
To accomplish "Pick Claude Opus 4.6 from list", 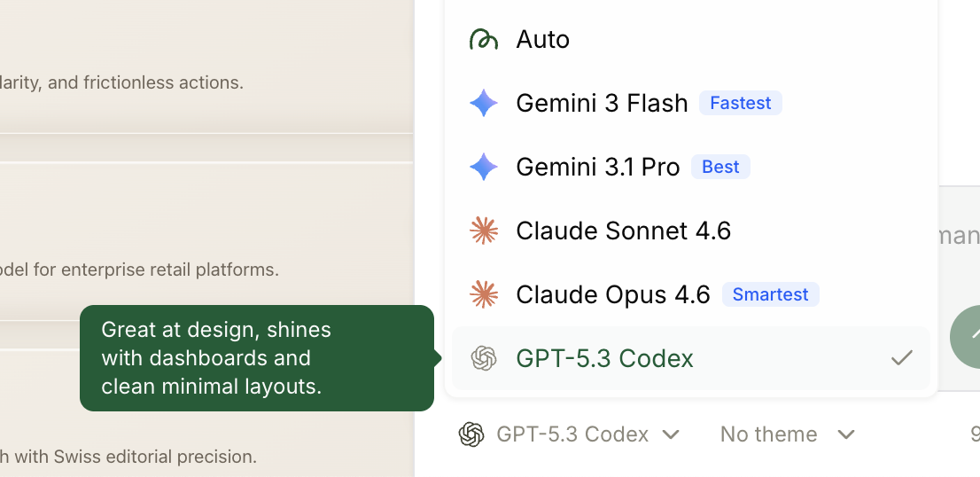I will click(x=612, y=294).
